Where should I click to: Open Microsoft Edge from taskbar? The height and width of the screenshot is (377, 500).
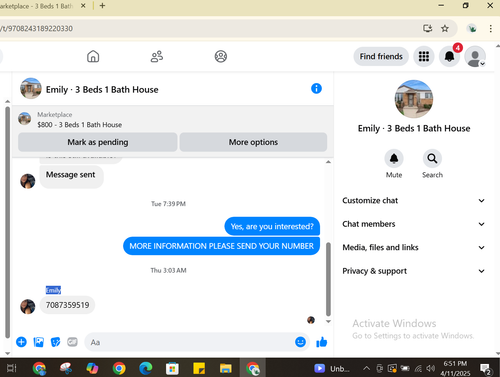coord(146,368)
